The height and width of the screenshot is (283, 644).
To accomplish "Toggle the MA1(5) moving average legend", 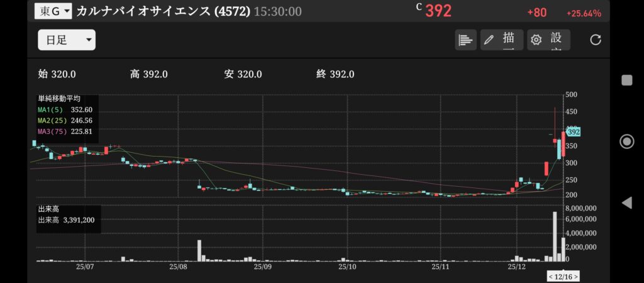I will point(65,109).
